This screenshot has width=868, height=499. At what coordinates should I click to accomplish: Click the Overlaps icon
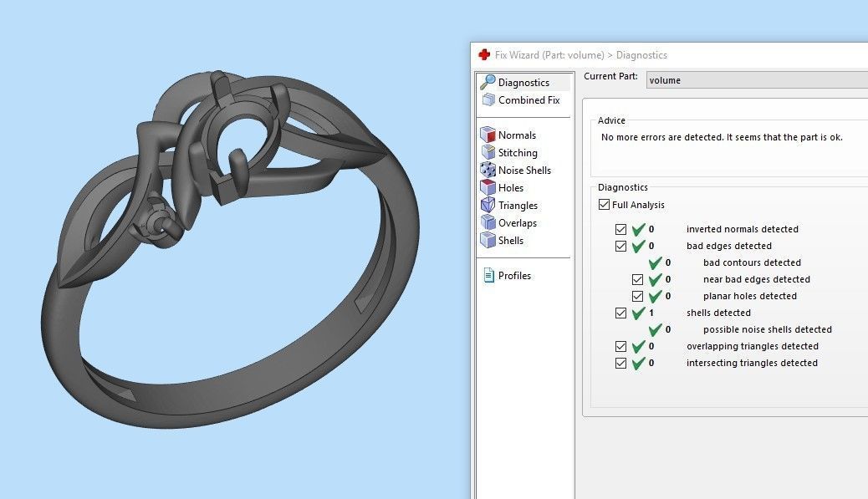[488, 222]
